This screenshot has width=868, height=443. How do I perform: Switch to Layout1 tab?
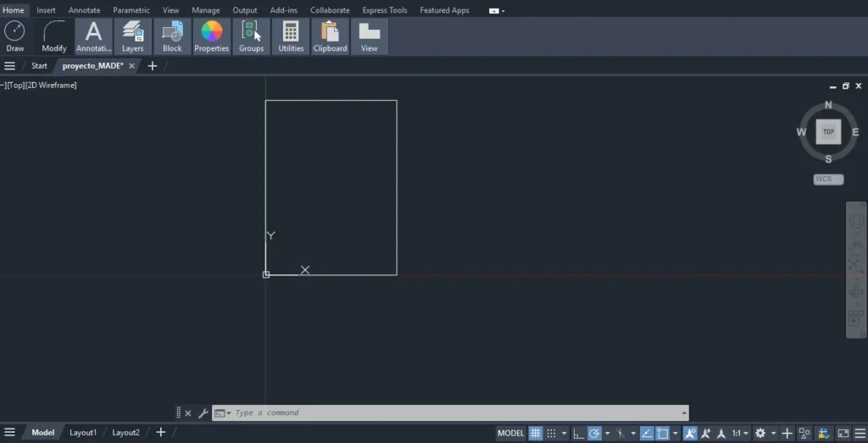coord(83,433)
